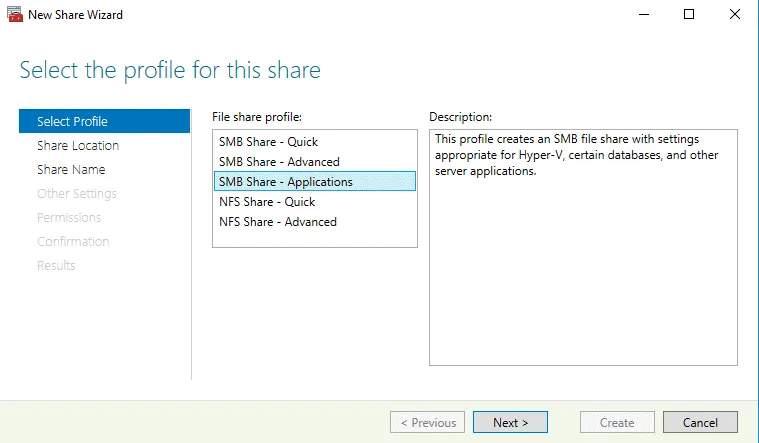
Task: Click the Create button
Action: coord(617,423)
